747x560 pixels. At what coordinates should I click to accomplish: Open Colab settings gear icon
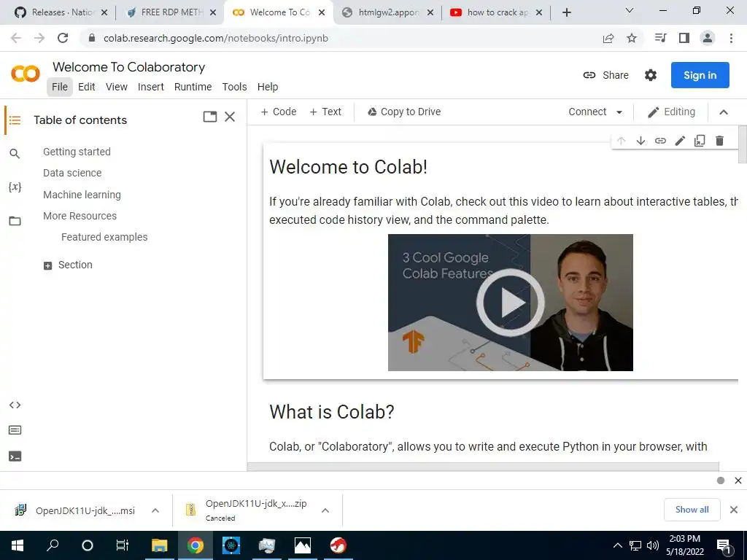click(650, 75)
